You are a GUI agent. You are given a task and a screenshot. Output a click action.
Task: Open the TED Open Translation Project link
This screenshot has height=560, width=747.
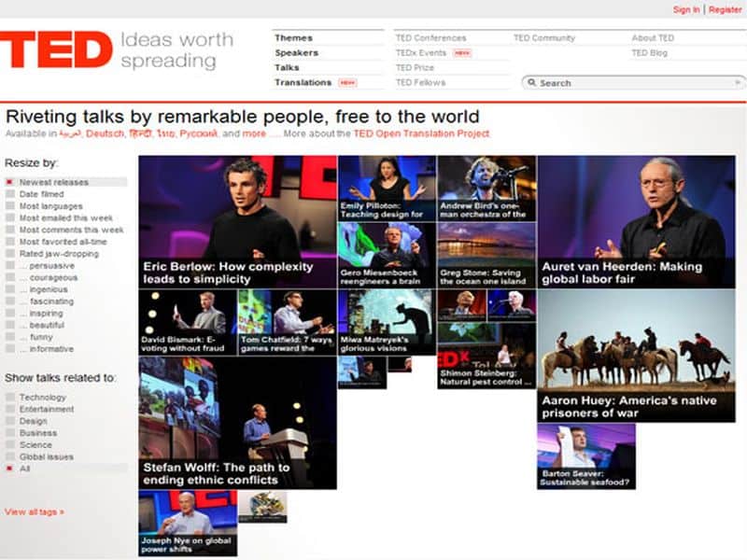coord(421,133)
